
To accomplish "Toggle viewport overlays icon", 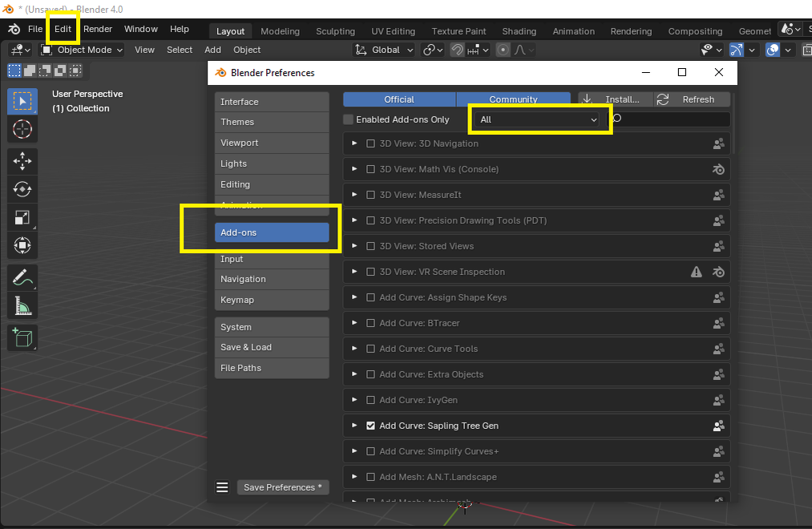I will (x=772, y=50).
